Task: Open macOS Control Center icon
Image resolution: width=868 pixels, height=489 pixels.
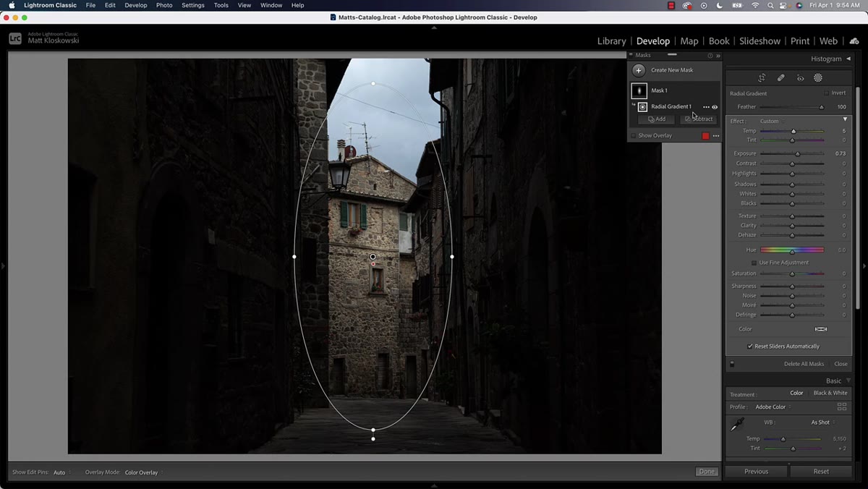Action: pyautogui.click(x=784, y=5)
